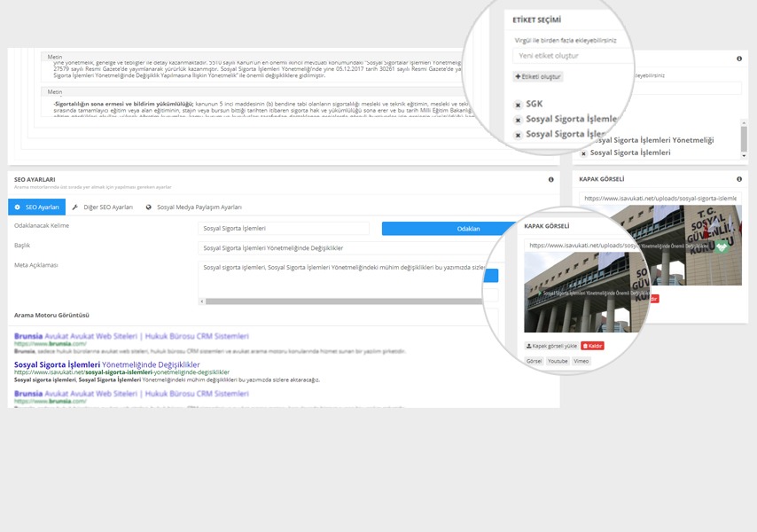Image resolution: width=757 pixels, height=532 pixels.
Task: Click the Arama Motoru Görüntüsü heading
Action: click(51, 316)
